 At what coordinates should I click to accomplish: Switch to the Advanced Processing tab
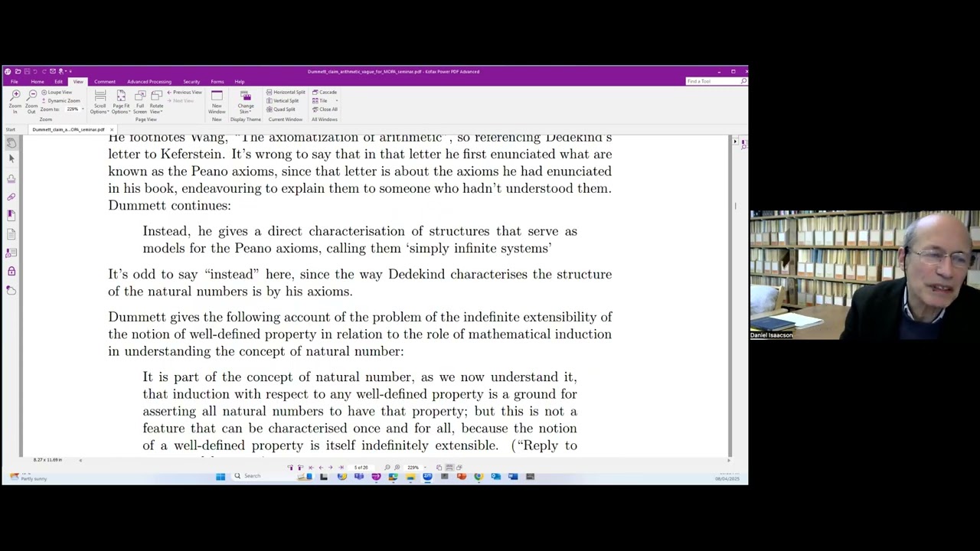click(149, 82)
